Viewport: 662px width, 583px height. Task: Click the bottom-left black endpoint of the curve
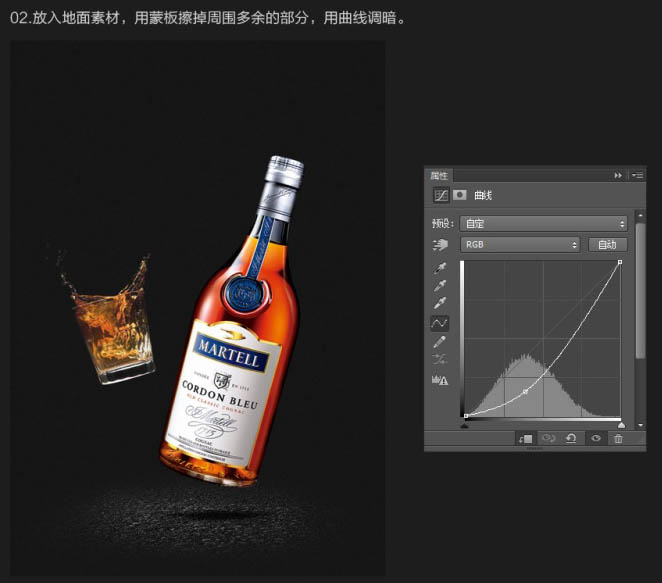(466, 416)
